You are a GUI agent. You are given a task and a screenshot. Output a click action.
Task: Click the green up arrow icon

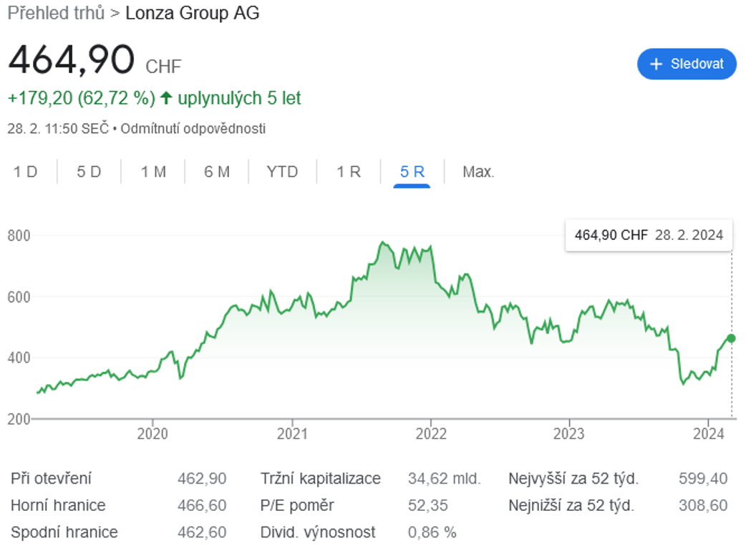[x=166, y=98]
